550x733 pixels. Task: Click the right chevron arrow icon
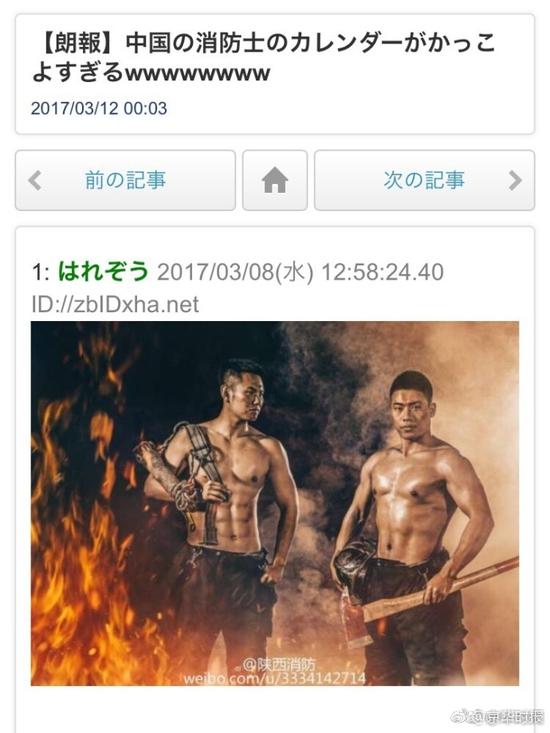(514, 180)
